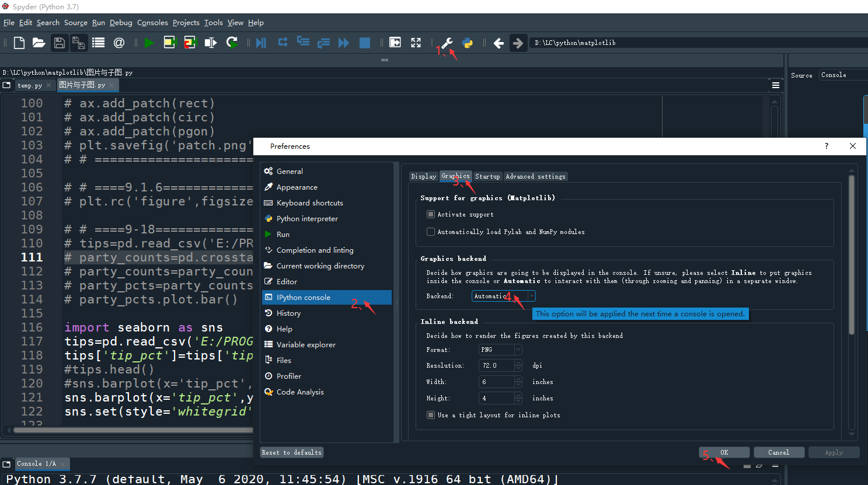
Task: Click the @ symbol icon in the toolbar
Action: (x=119, y=43)
